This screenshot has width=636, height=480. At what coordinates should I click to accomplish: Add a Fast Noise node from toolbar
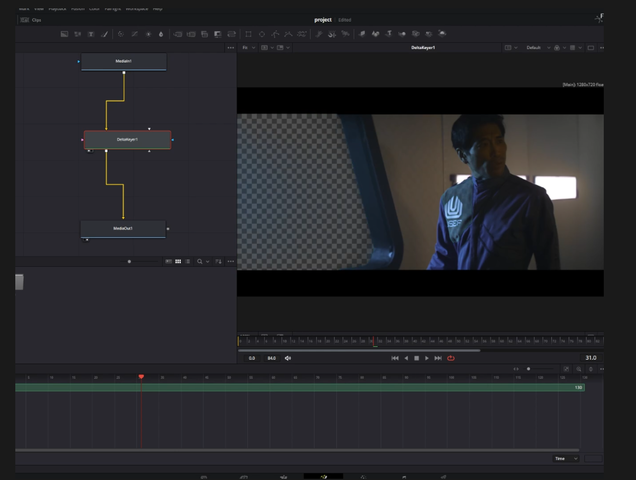coord(77,34)
